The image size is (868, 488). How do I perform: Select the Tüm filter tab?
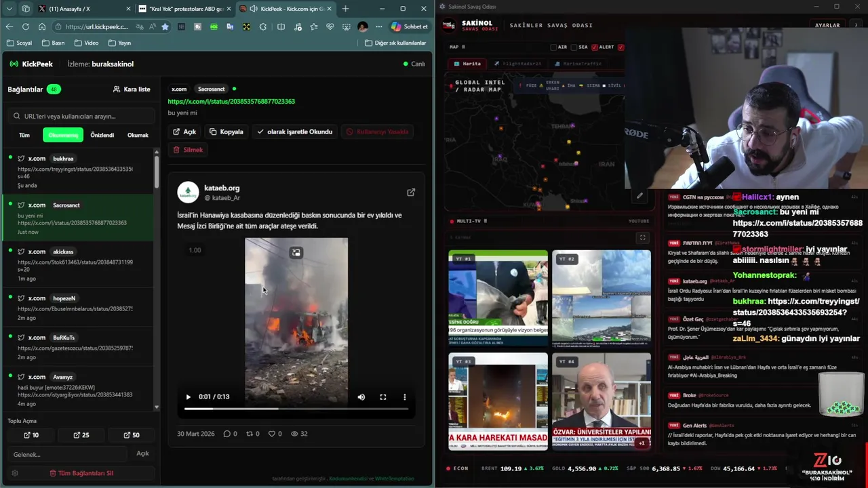pyautogui.click(x=24, y=135)
